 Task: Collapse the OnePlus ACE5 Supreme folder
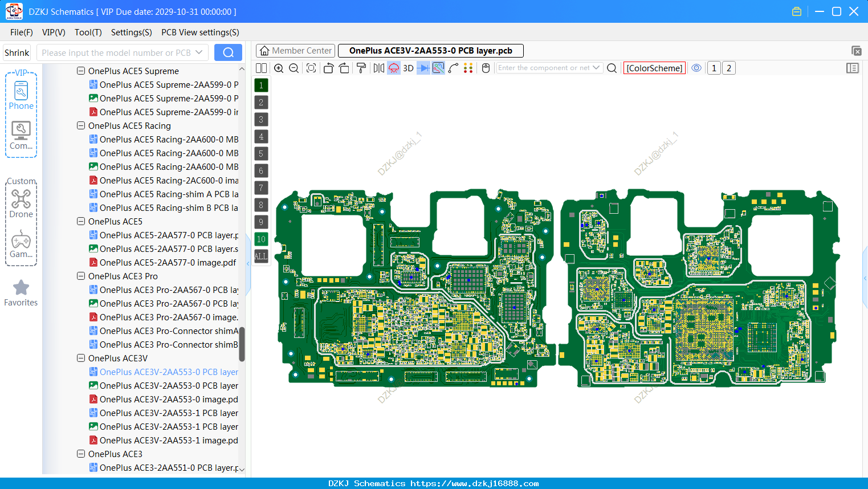pyautogui.click(x=81, y=71)
